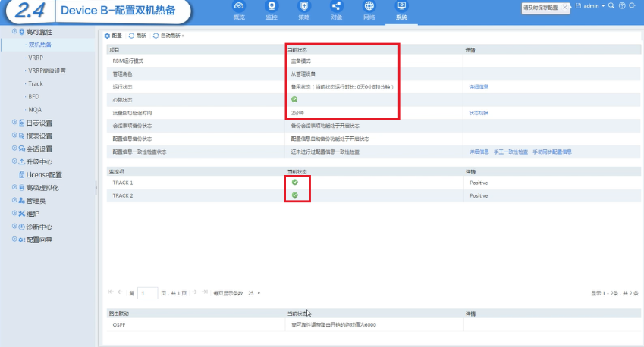Click the 手工一致性检查 link
Viewport: 644px width, 347px height.
511,152
